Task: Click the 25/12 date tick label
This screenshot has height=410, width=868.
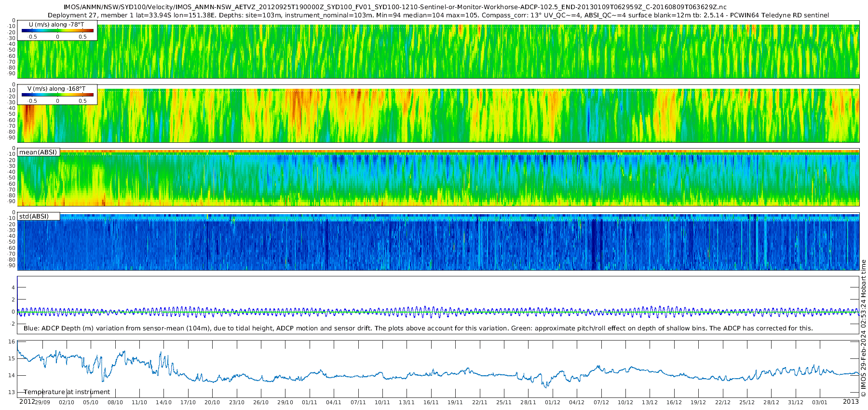Action: click(747, 402)
